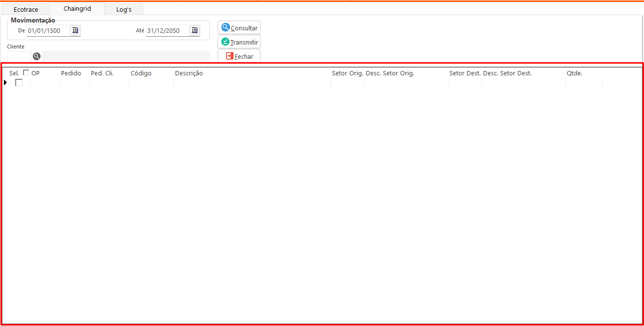
Task: Click the Cliente search magnifier icon
Action: click(37, 56)
